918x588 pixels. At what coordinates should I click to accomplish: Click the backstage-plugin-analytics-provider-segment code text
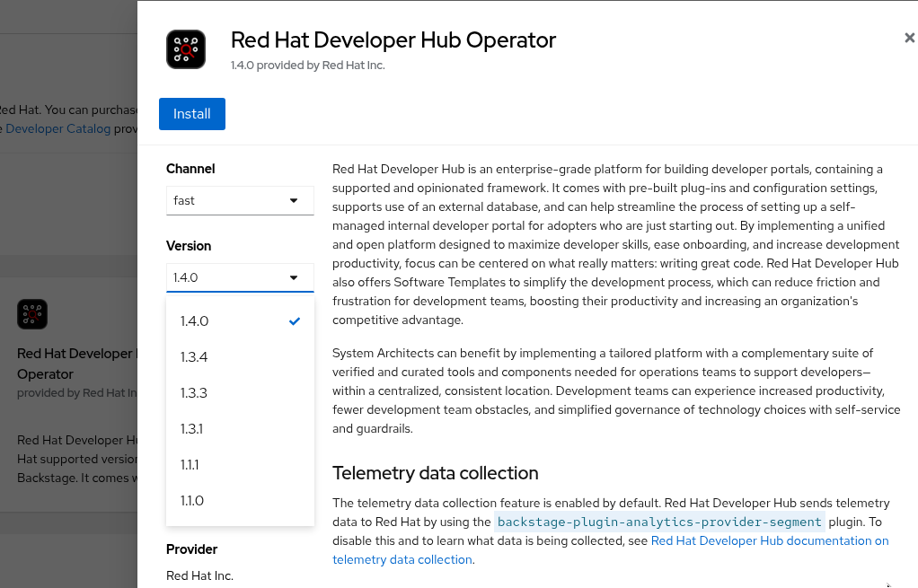point(660,522)
